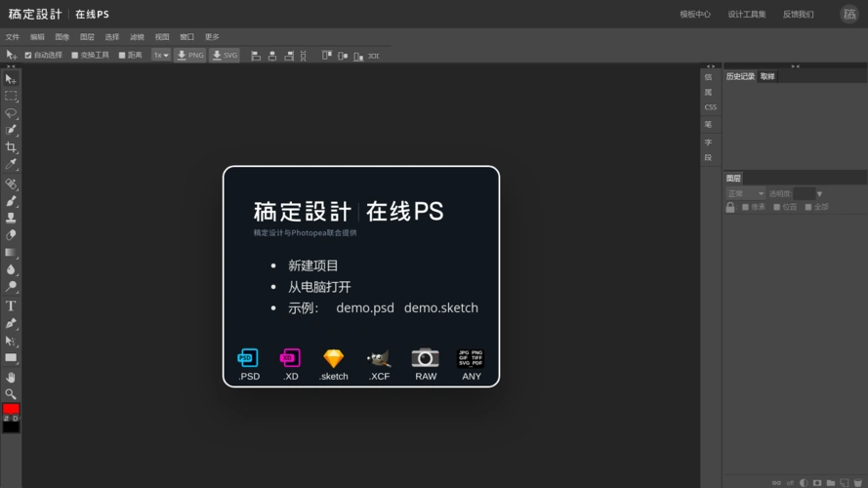Open 模板中心 in top header

(x=695, y=15)
